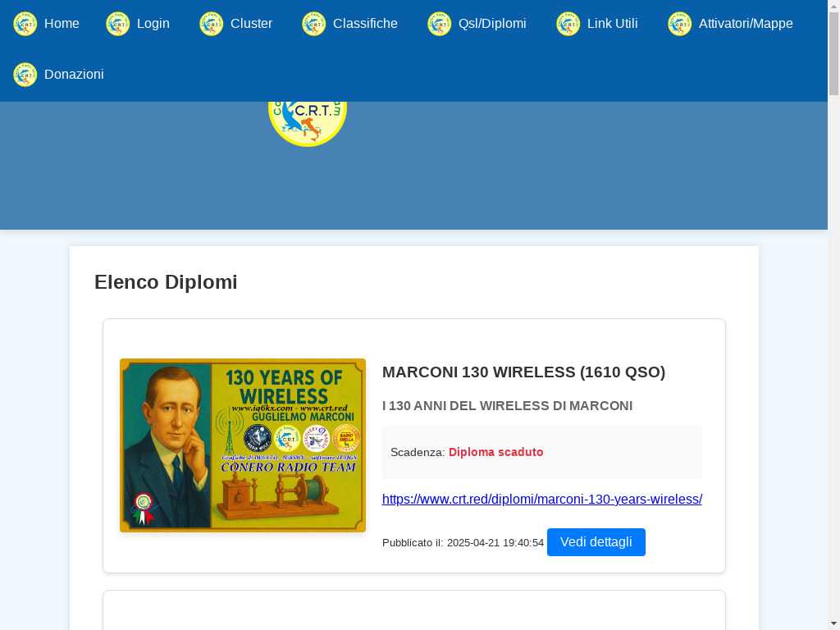Click the page vertical scrollbar thumb

[x=834, y=53]
